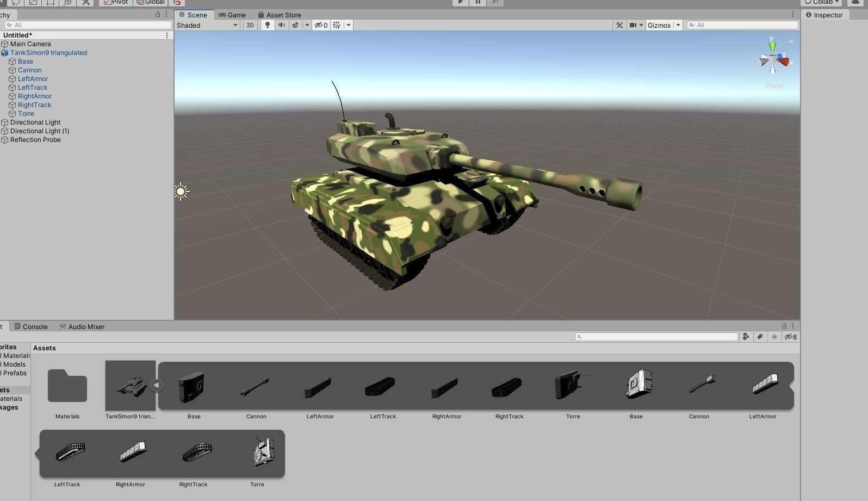
Task: Toggle hidden packages visibility showing 8
Action: pos(791,337)
